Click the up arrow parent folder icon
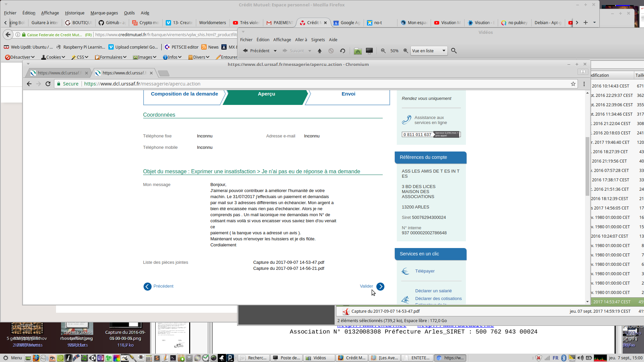The image size is (644, 362). point(320,51)
